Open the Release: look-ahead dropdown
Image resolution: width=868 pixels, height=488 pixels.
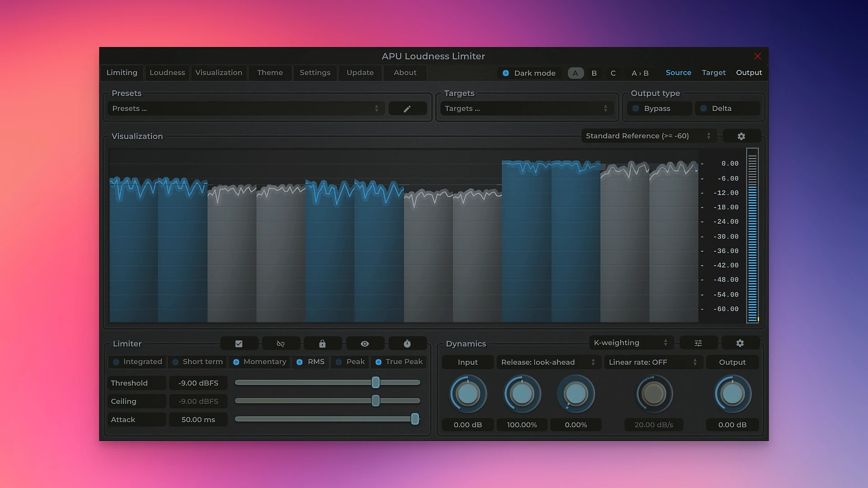click(547, 362)
